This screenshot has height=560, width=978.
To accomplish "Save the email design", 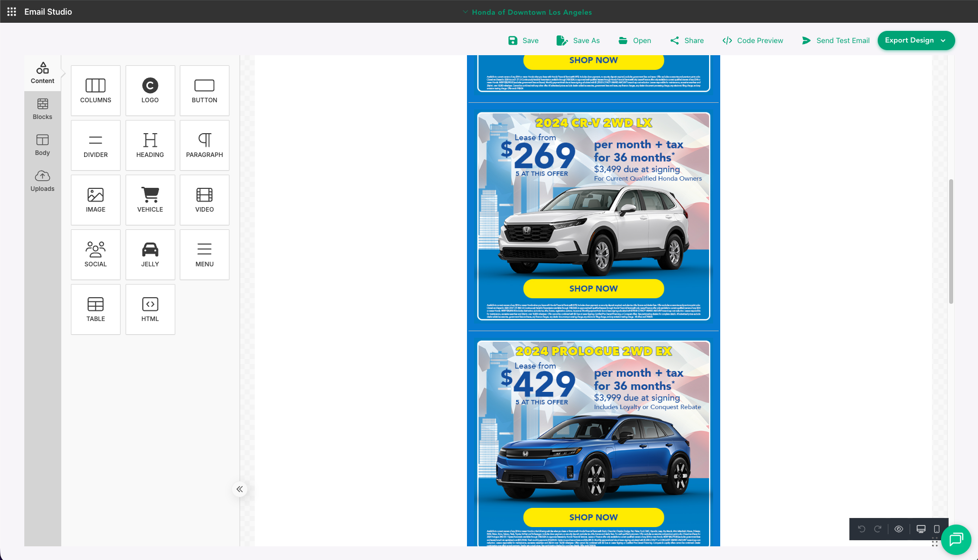I will (x=523, y=41).
